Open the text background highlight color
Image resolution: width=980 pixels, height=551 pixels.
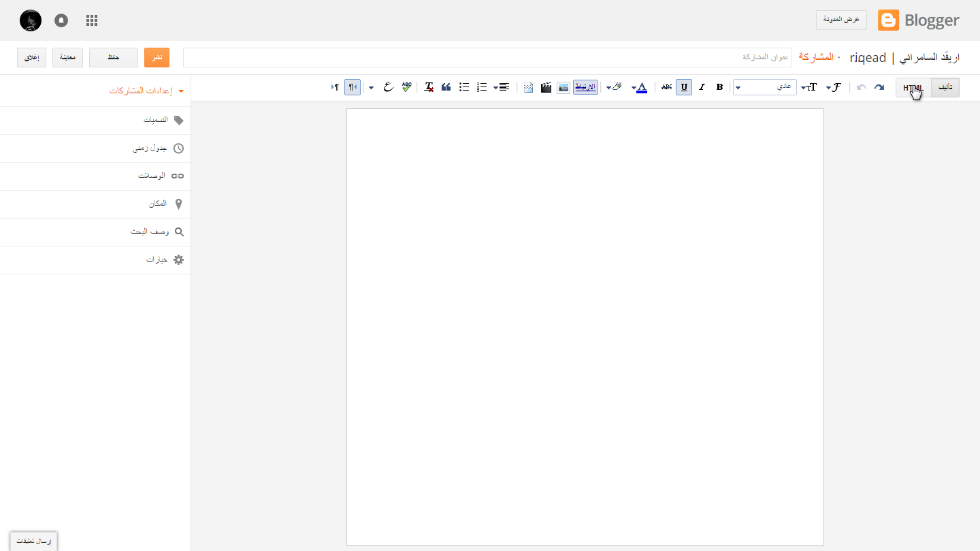tap(614, 87)
